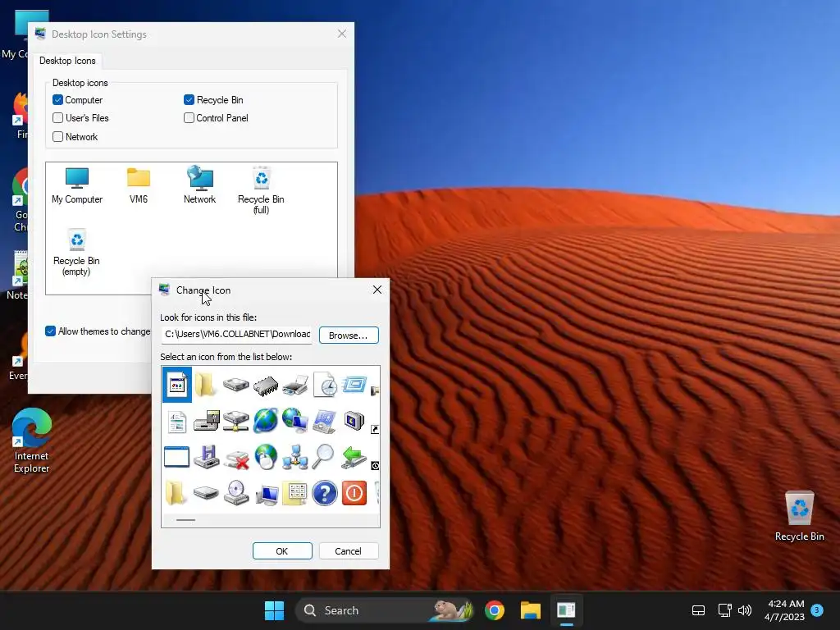Uncheck the Recycle Bin checkbox
Image resolution: width=840 pixels, height=630 pixels.
[x=189, y=99]
